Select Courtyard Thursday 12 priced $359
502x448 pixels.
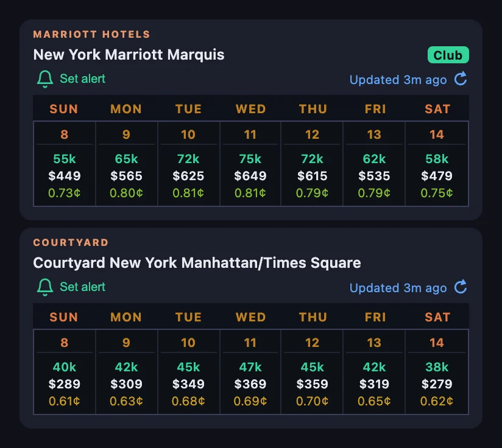click(312, 372)
